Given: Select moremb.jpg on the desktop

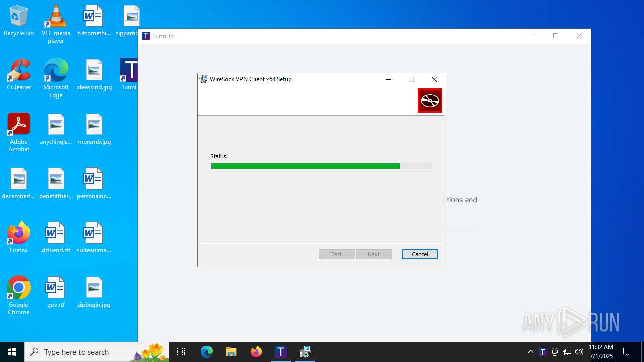Looking at the screenshot, I should pyautogui.click(x=94, y=129).
